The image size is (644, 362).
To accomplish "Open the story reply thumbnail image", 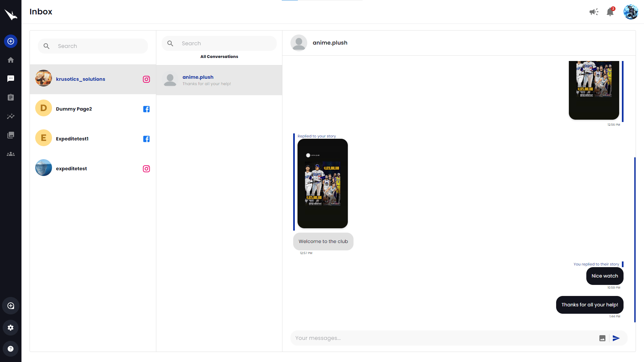I will pos(322,183).
